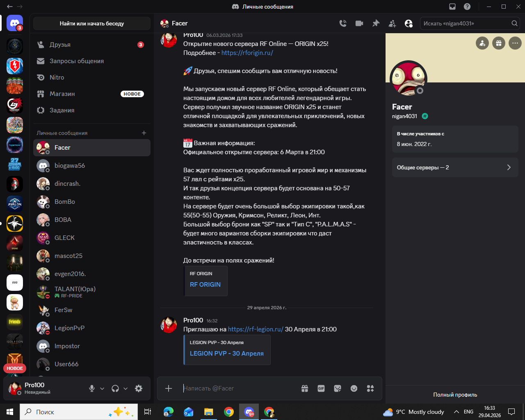The width and height of the screenshot is (525, 420).
Task: Open the emoji picker
Action: click(354, 388)
